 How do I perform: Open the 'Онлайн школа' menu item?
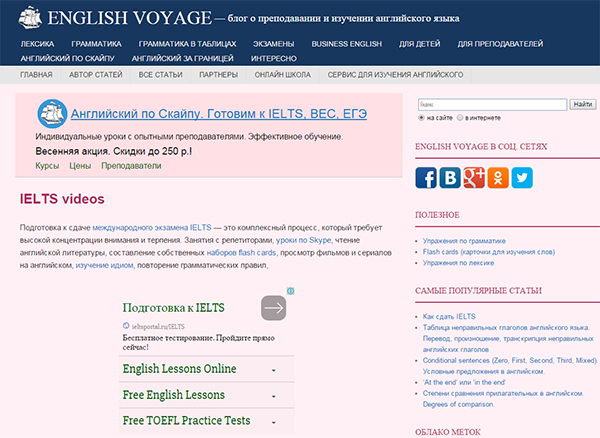[x=283, y=75]
